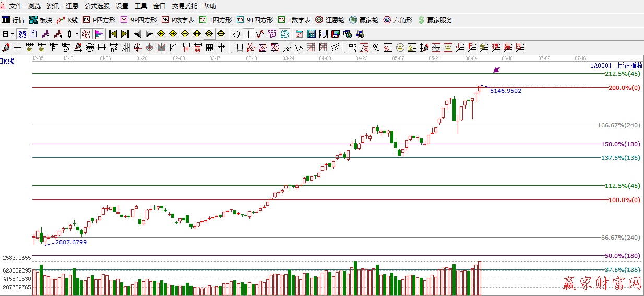The width and height of the screenshot is (644, 296).
Task: Click the K线 chart button
Action: pos(67,20)
